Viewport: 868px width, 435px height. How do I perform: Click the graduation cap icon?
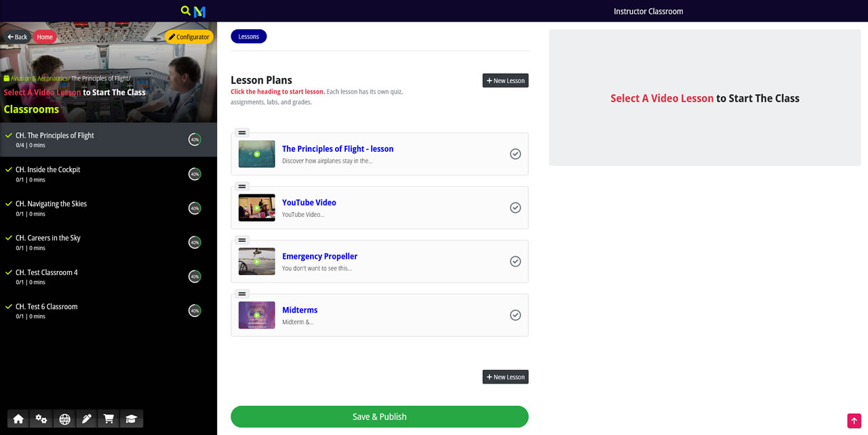[x=132, y=419]
